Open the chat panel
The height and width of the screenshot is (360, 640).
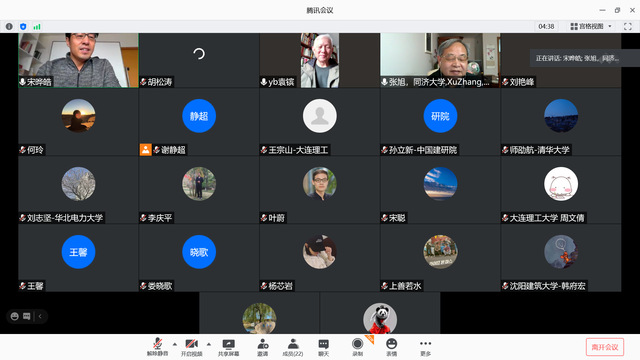(x=323, y=347)
